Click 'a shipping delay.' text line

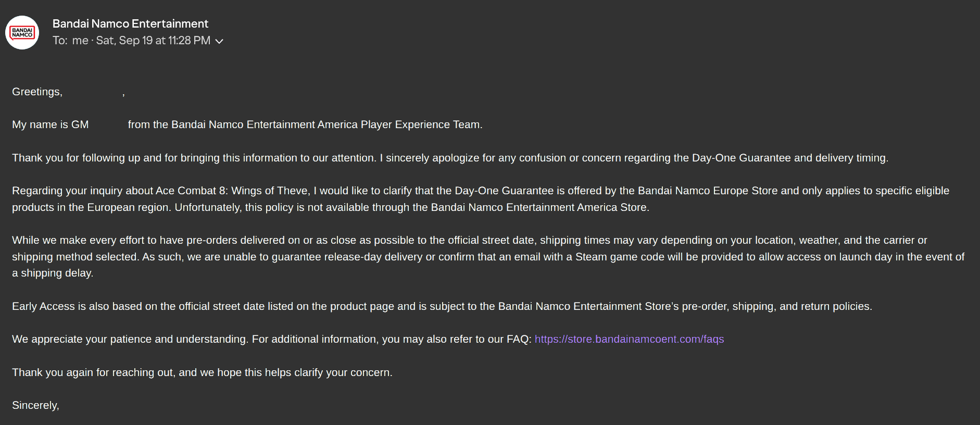[x=53, y=273]
